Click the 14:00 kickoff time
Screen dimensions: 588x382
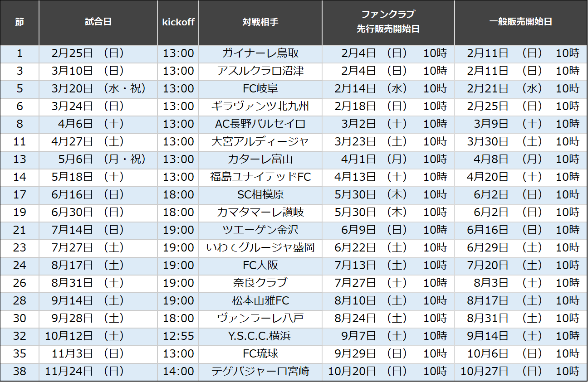[x=178, y=372]
